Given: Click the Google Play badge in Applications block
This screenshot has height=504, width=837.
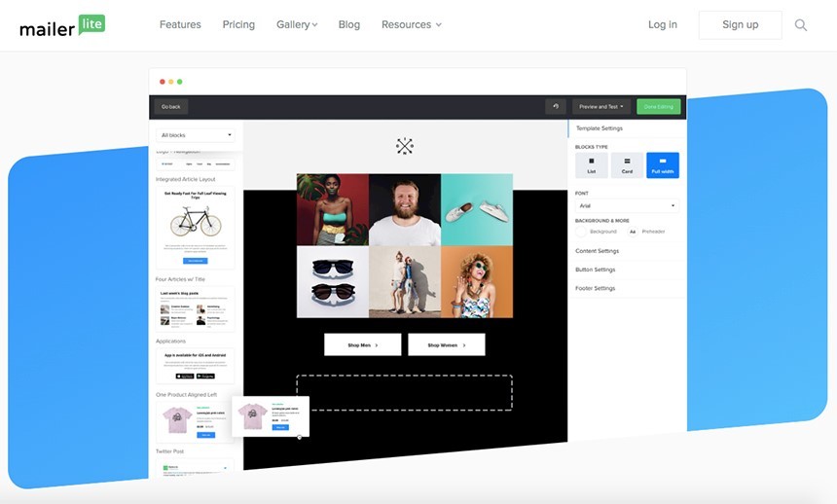Looking at the screenshot, I should click(205, 376).
